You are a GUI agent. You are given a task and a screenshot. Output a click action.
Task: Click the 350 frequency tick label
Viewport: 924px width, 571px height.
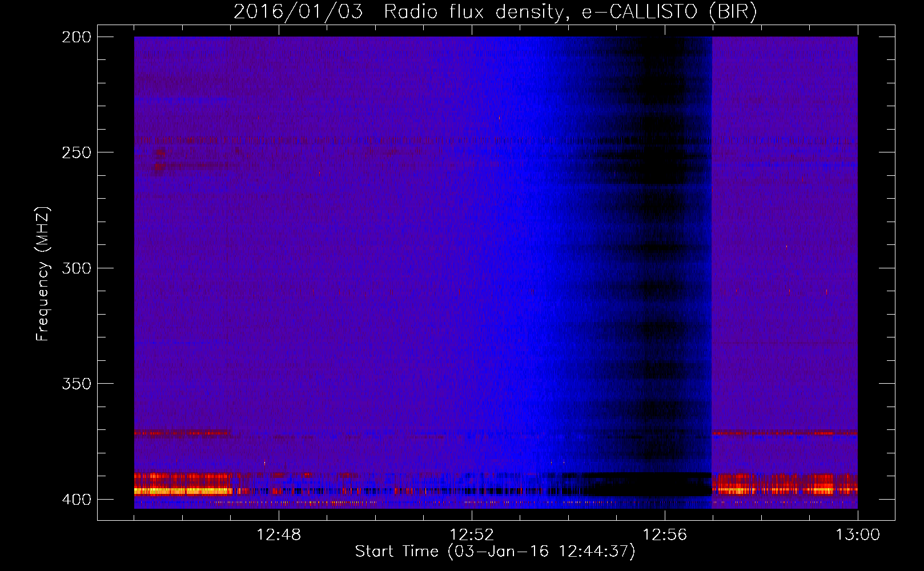click(77, 384)
